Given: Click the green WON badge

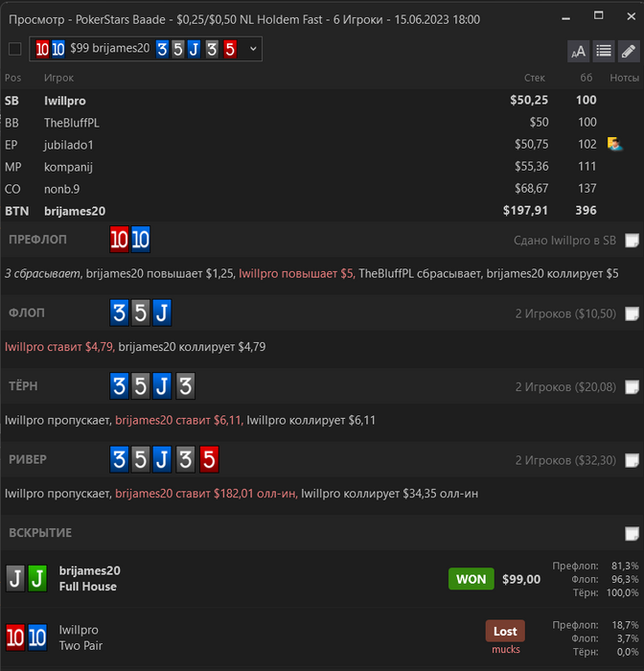Looking at the screenshot, I should click(471, 579).
